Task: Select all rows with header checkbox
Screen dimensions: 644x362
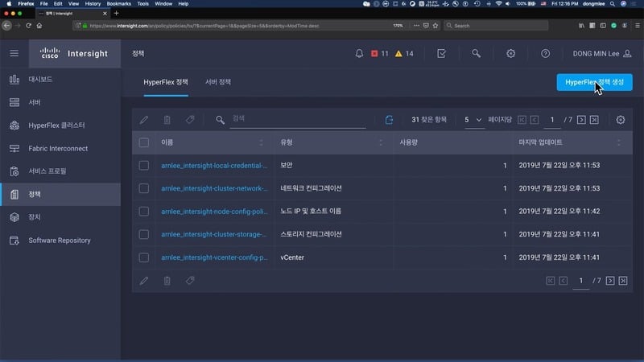Action: coord(144,142)
